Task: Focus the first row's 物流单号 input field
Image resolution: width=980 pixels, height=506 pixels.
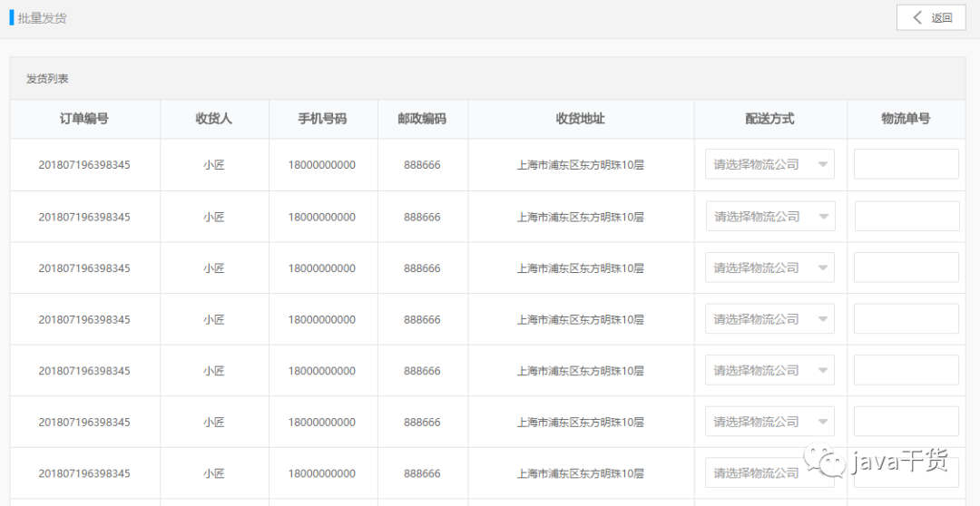Action: [906, 164]
